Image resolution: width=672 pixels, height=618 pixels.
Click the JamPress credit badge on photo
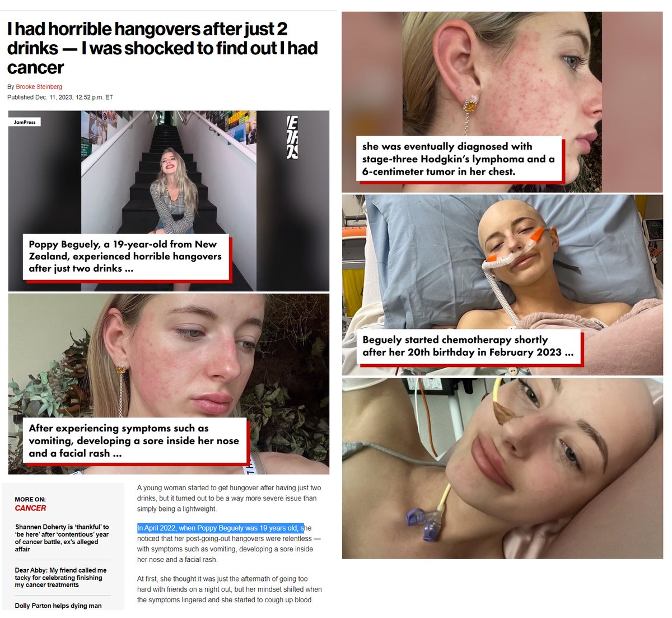pos(25,122)
